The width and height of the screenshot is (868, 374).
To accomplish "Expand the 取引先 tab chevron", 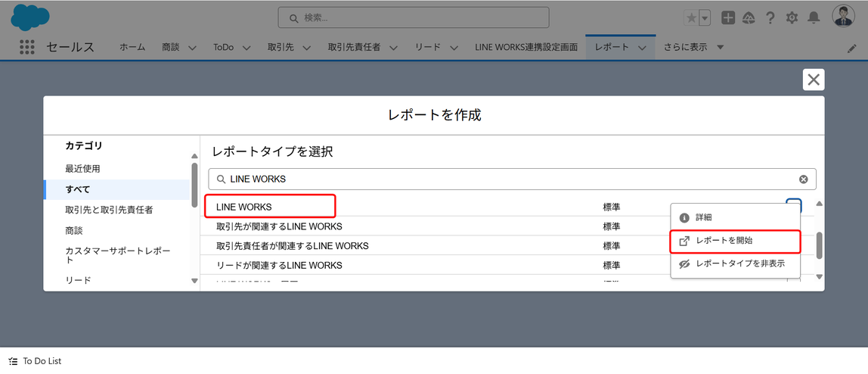I will (x=307, y=48).
